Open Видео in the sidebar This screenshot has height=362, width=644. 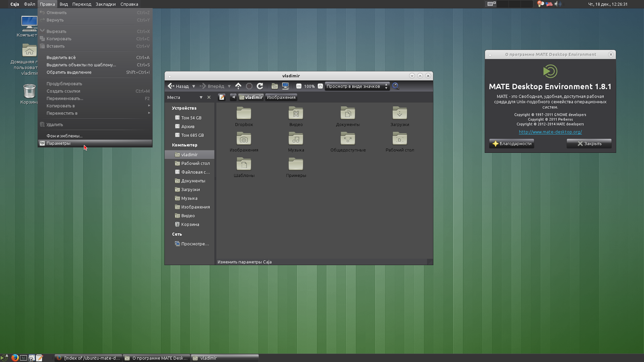click(189, 216)
